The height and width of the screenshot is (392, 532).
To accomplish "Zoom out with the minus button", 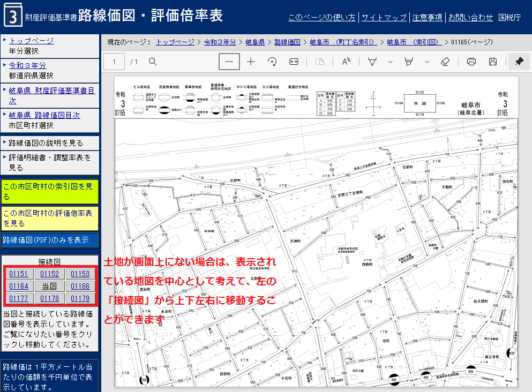I will click(229, 62).
